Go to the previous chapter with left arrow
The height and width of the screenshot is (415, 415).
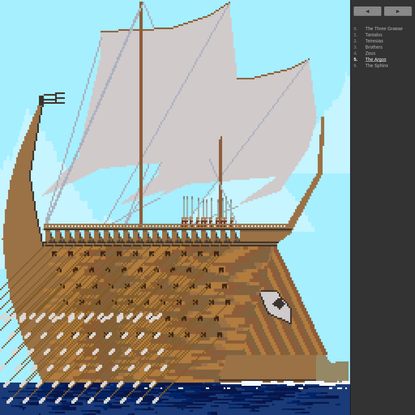point(367,11)
